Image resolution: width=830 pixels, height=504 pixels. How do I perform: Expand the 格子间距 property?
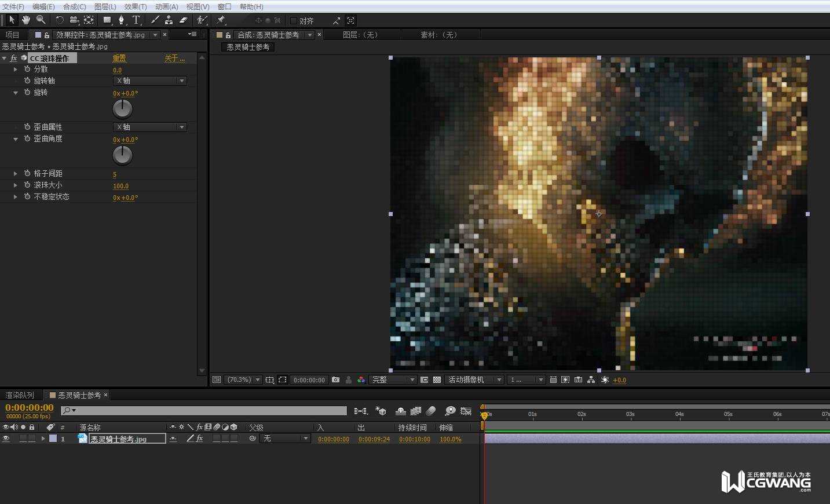pyautogui.click(x=16, y=173)
